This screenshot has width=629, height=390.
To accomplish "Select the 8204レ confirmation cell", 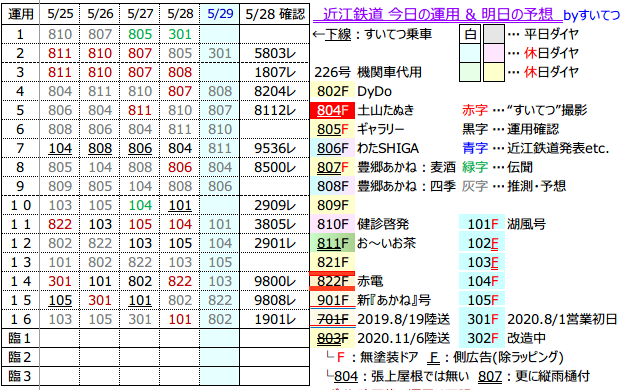I will click(x=275, y=91).
